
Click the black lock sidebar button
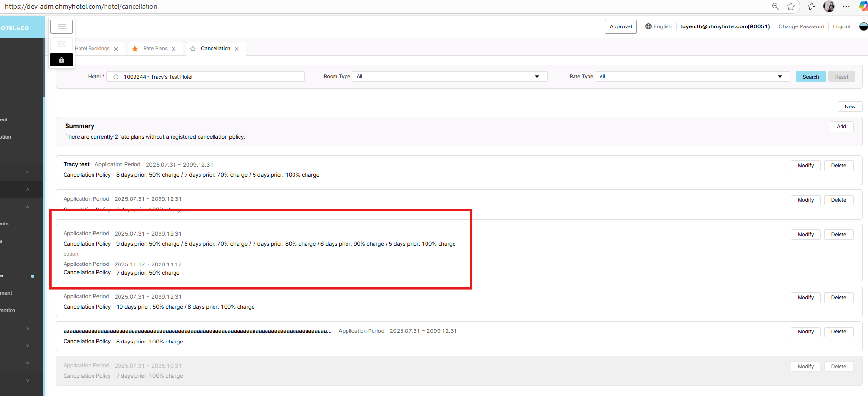(61, 60)
